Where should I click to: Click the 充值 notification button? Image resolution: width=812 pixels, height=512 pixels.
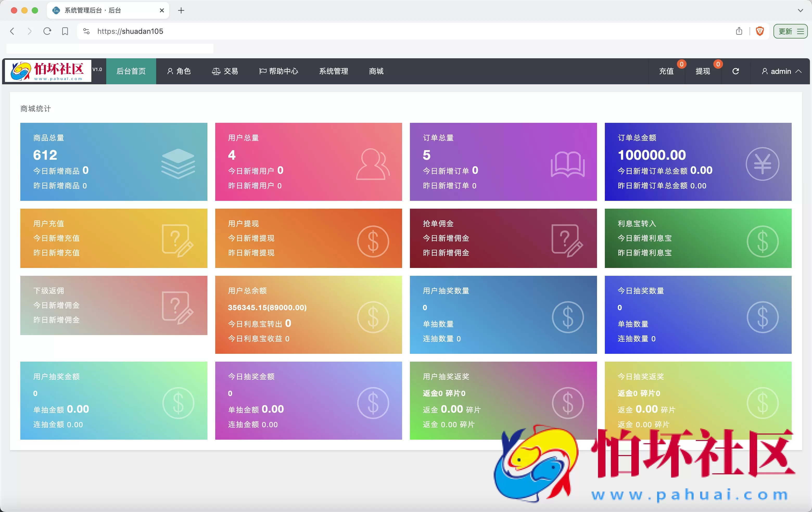(666, 71)
